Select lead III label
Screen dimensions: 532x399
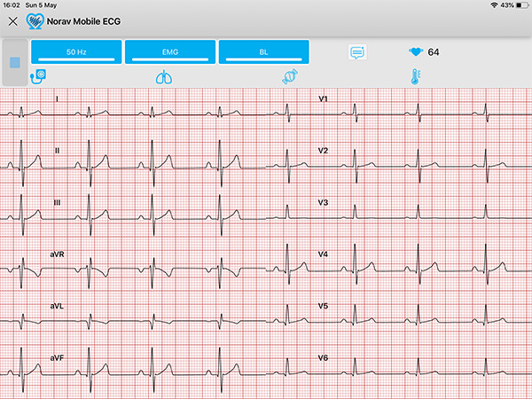point(57,202)
